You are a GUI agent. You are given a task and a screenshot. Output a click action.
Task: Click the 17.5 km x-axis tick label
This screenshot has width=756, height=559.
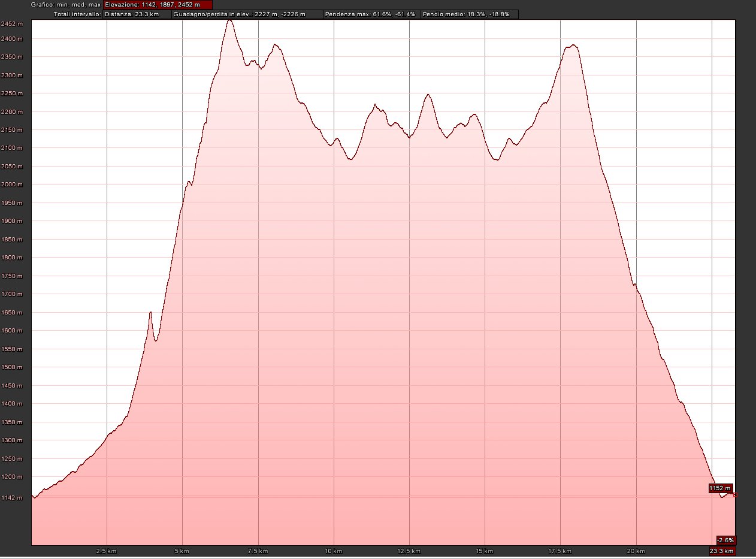[560, 551]
